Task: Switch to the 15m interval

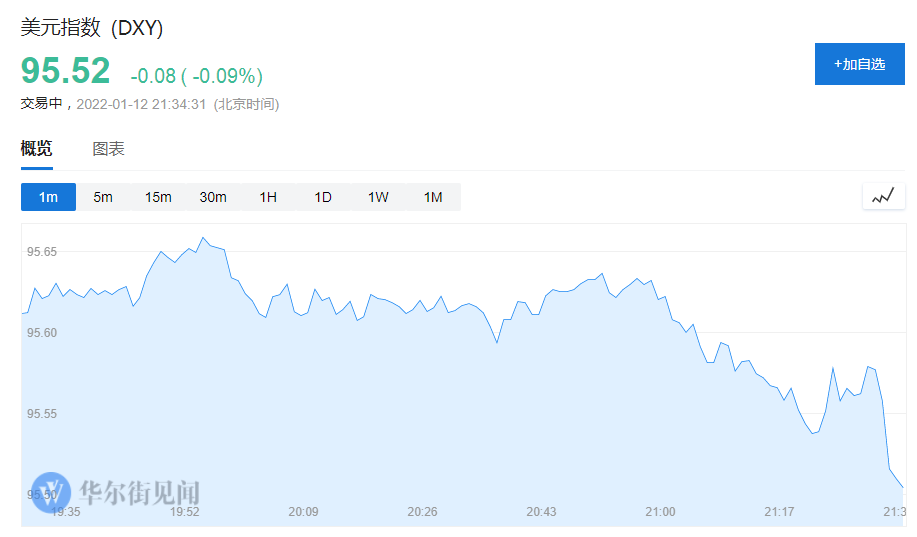Action: tap(158, 197)
